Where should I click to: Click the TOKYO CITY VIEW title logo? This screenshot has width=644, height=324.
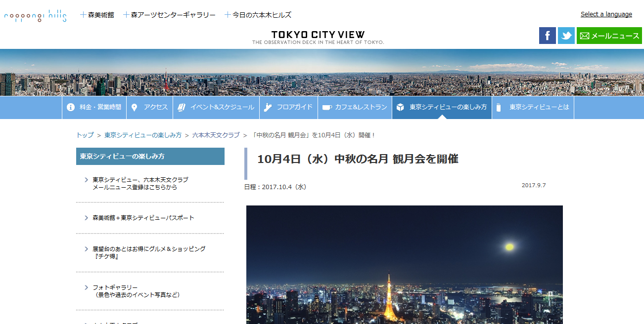pos(318,37)
